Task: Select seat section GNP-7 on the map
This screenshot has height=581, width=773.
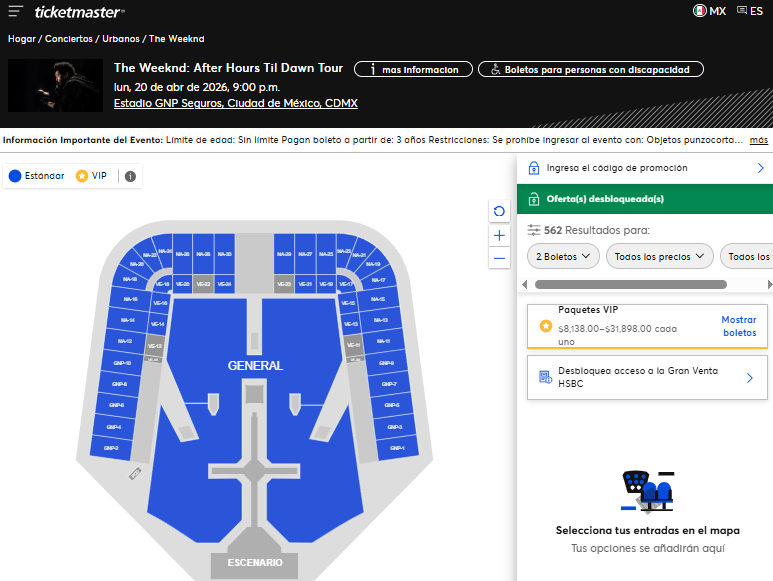Action: [389, 384]
